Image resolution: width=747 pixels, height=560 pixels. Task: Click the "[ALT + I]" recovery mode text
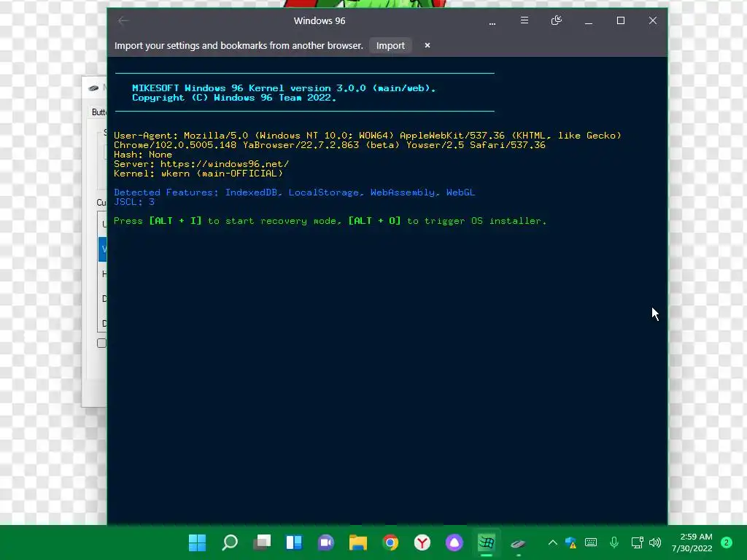pyautogui.click(x=175, y=220)
